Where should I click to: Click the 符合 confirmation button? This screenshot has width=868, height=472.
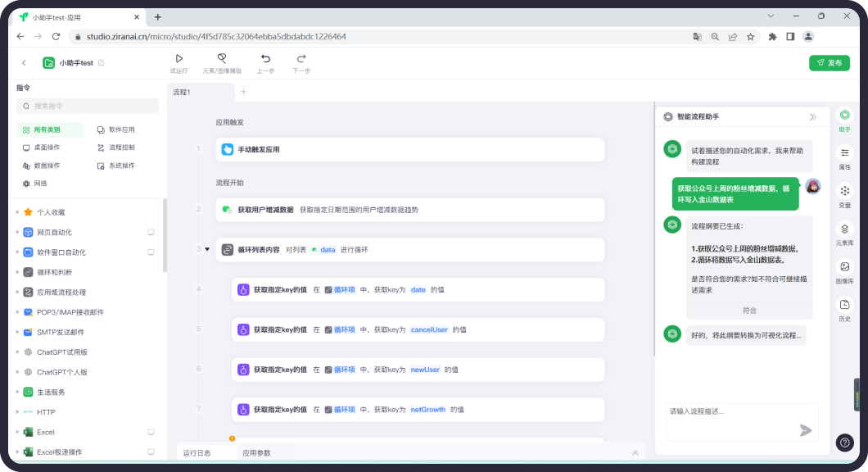[x=749, y=311]
